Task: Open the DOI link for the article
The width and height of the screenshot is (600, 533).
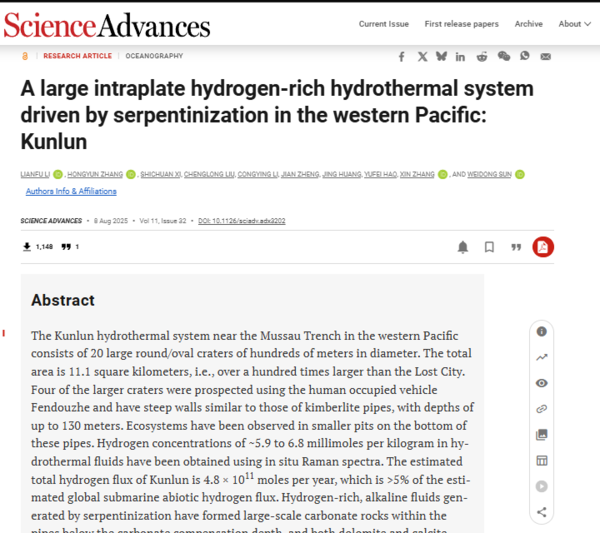Action: pyautogui.click(x=240, y=220)
